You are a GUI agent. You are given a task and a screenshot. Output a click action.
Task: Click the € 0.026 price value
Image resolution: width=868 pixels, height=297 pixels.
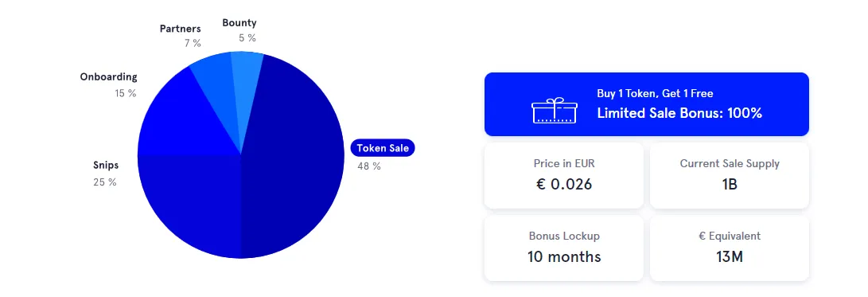point(564,185)
